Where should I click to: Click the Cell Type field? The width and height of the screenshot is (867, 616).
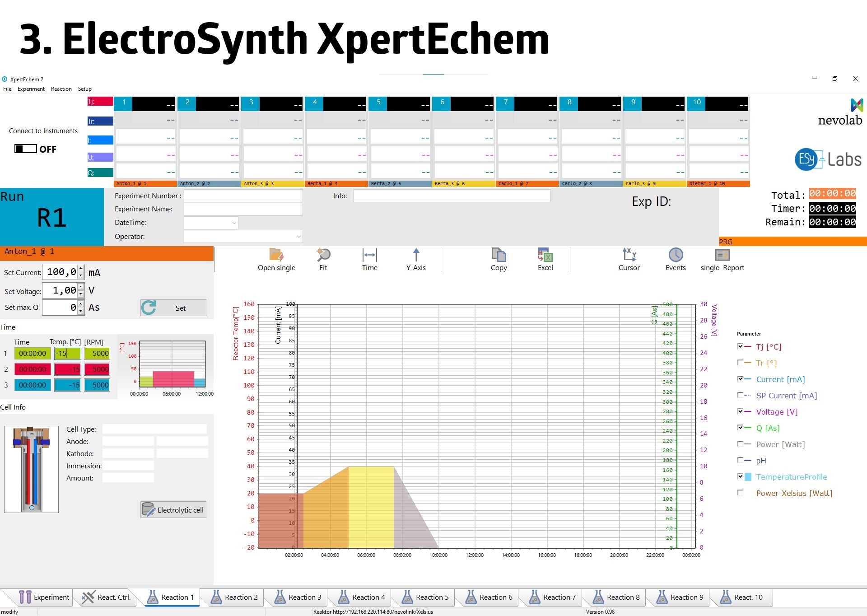[154, 429]
